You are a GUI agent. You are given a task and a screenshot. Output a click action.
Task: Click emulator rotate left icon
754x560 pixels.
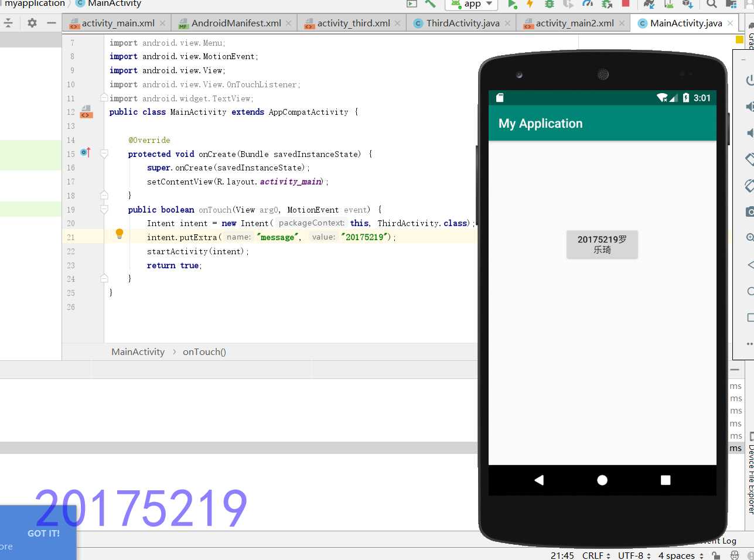pos(749,159)
